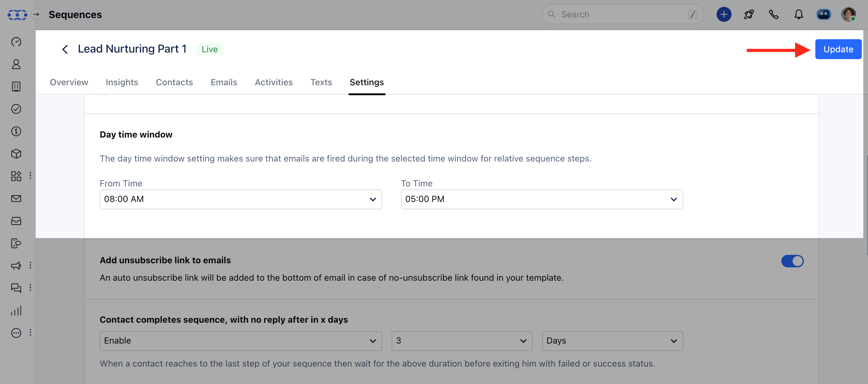Open Products cube icon in sidebar
Viewport: 868px width, 384px height.
[16, 154]
